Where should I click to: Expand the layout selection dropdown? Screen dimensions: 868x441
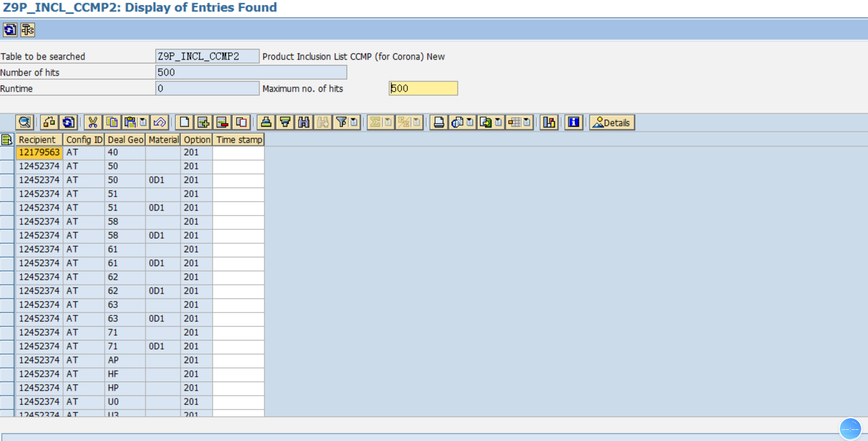tap(527, 123)
